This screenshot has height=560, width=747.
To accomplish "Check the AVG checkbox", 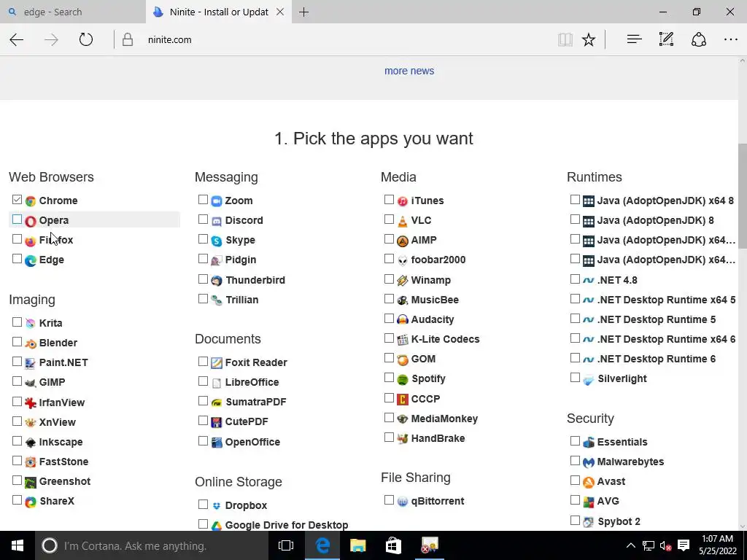I will (575, 500).
